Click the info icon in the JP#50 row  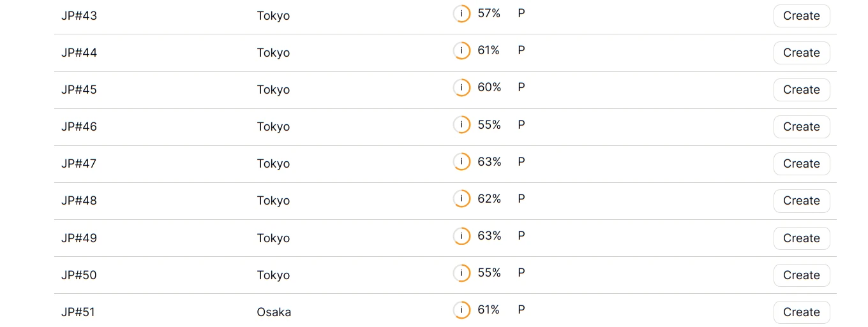coord(461,273)
